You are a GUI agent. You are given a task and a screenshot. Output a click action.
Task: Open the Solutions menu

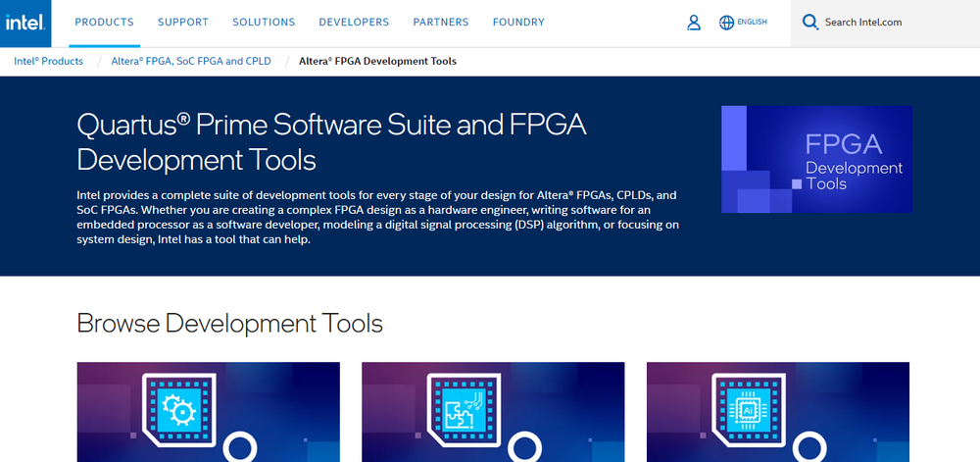264,23
